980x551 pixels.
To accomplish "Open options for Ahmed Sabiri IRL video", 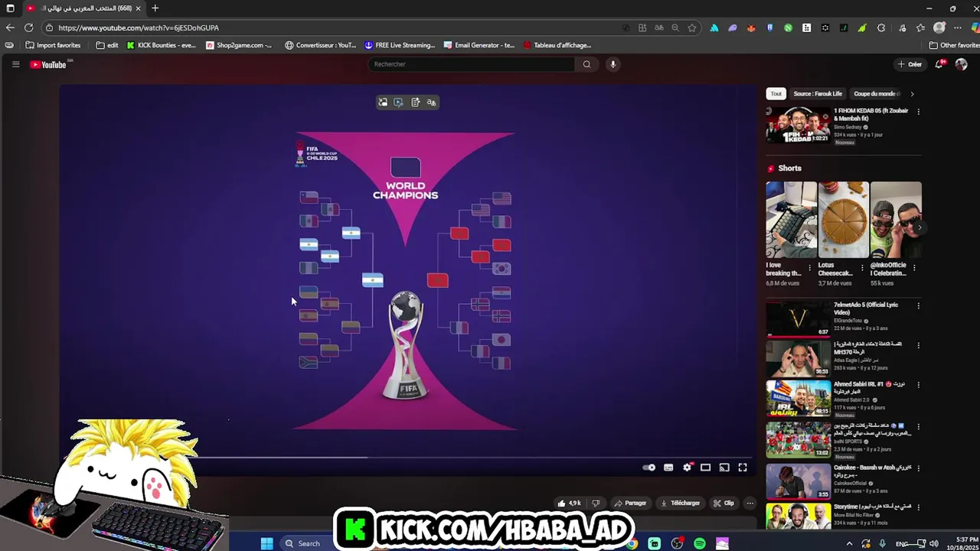I will 918,384.
